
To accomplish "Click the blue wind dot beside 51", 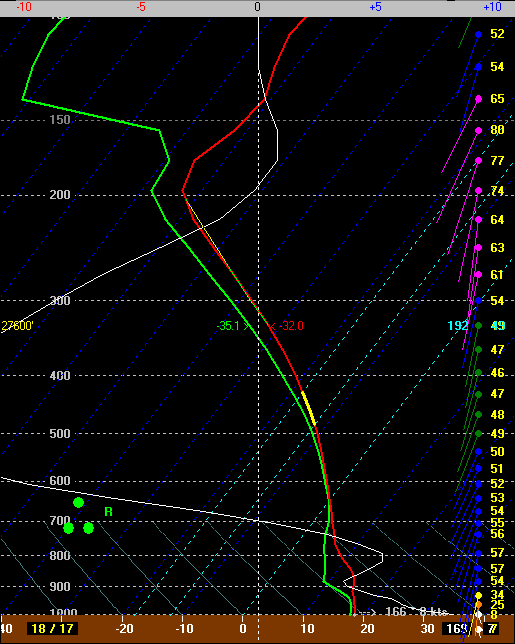I will click(478, 469).
